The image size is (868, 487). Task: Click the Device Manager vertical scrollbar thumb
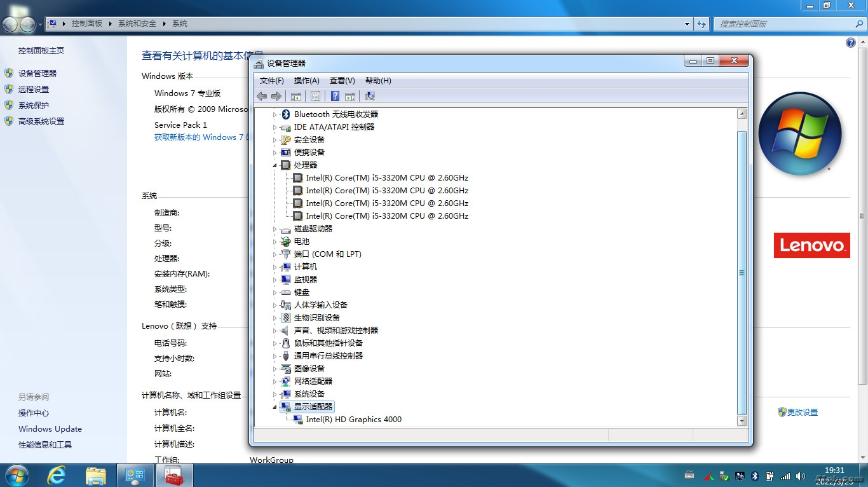pos(742,272)
